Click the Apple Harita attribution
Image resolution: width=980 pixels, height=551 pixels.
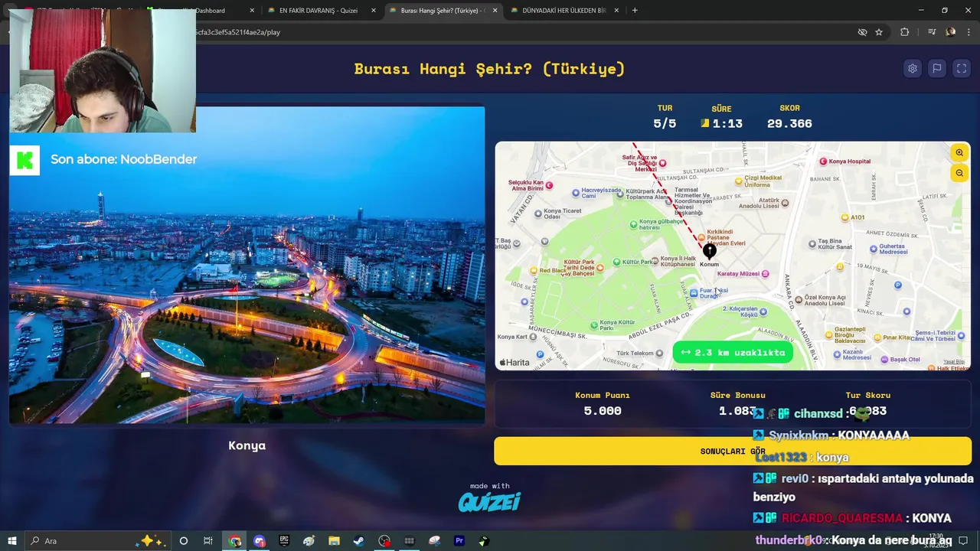click(x=514, y=363)
